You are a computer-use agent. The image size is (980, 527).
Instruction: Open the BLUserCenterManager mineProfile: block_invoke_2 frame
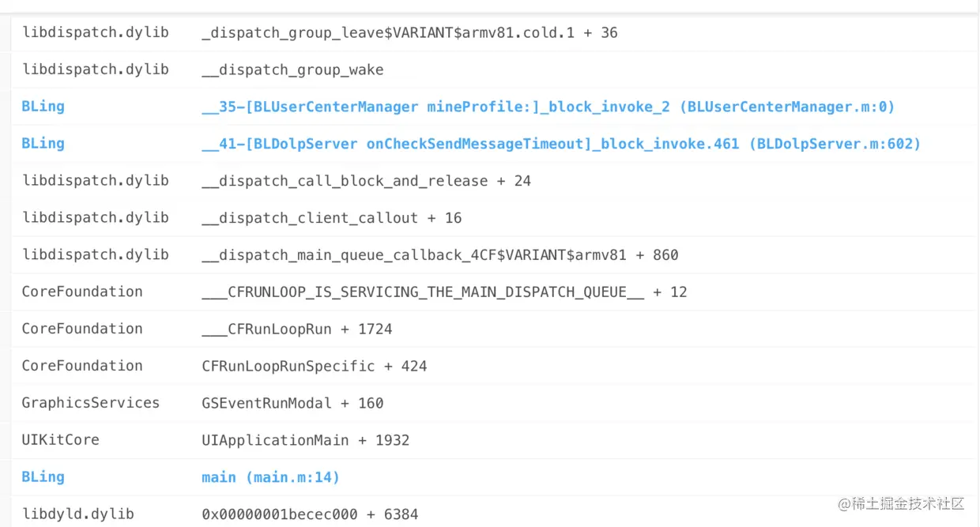(x=548, y=107)
